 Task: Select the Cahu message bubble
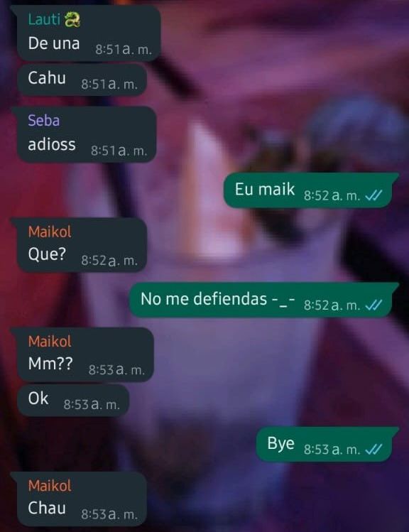82,80
